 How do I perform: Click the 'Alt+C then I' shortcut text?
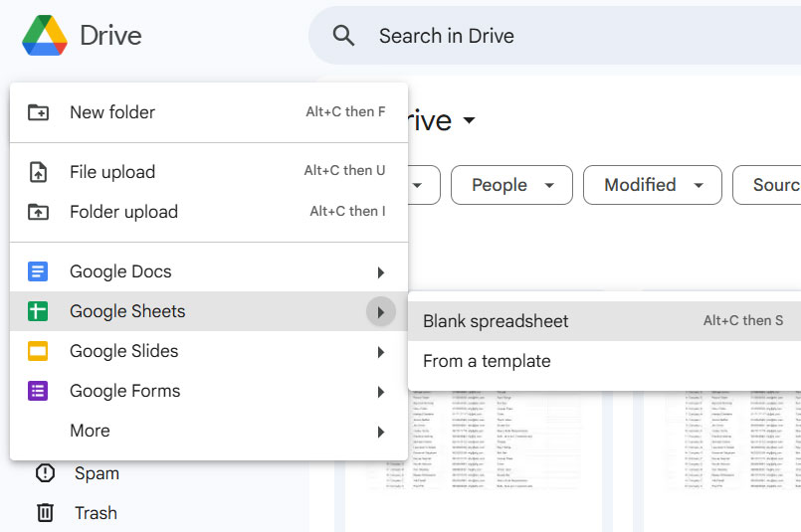click(x=347, y=212)
